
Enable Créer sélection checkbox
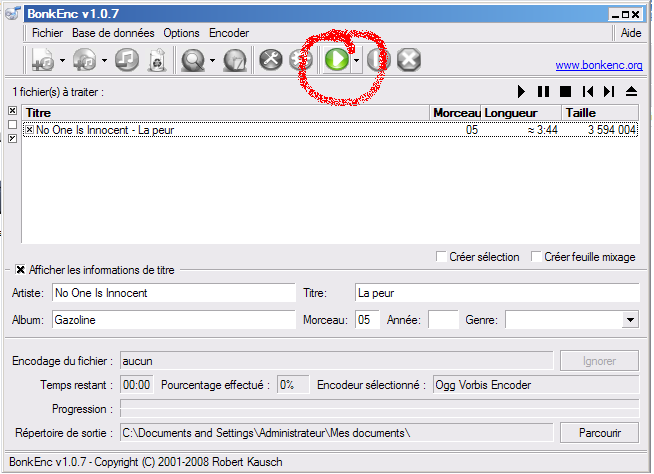(x=441, y=257)
